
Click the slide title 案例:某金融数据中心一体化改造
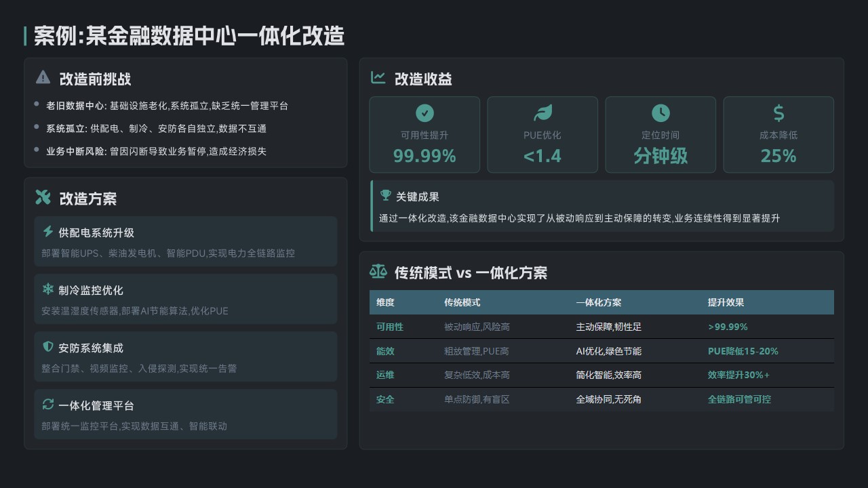189,36
